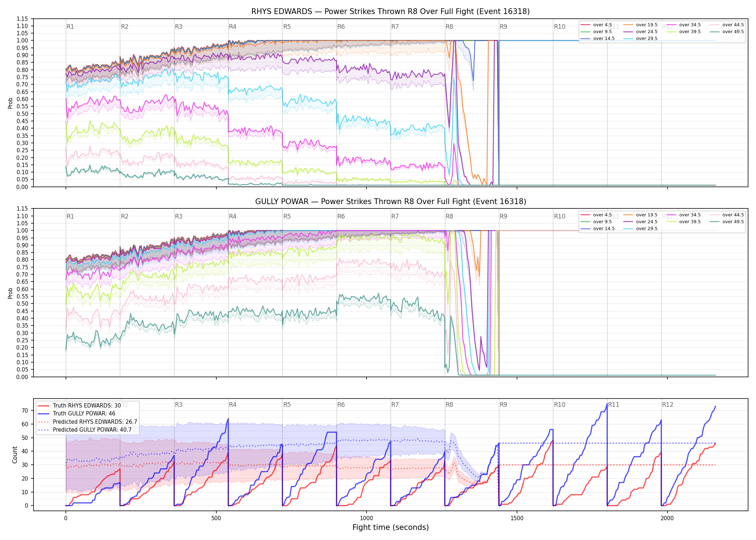756x540 pixels.
Task: Click the R4 round marker in Gully Powar chart
Action: click(x=233, y=216)
